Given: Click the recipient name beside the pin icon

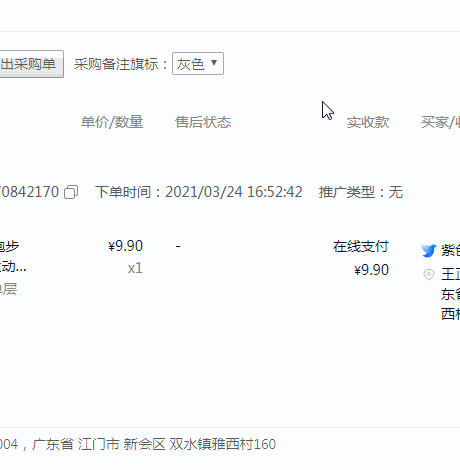Looking at the screenshot, I should tap(451, 275).
